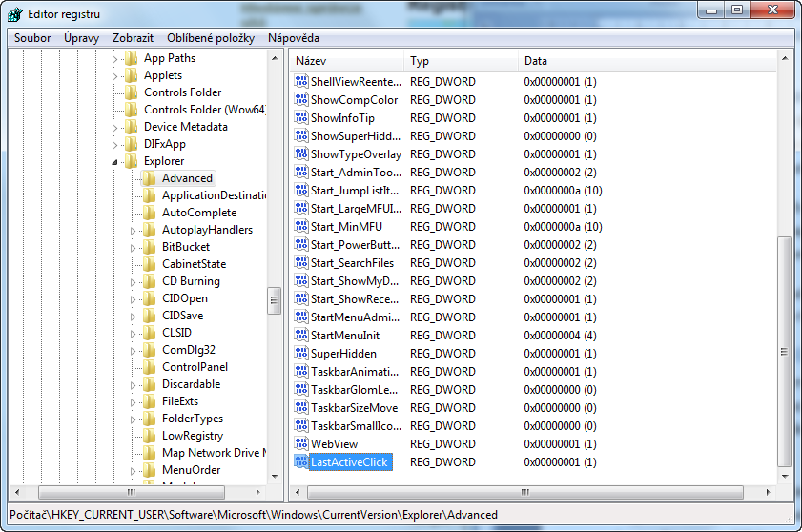Click the DIFxApp folder icon

pyautogui.click(x=132, y=144)
